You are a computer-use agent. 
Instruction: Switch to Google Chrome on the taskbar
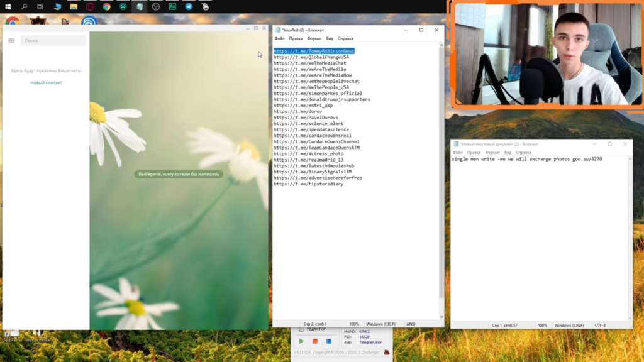click(106, 6)
